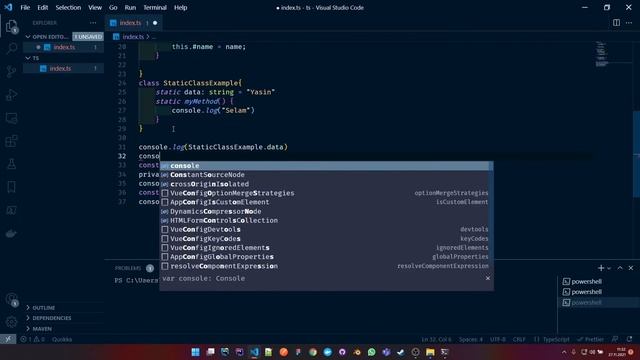The image size is (640, 360).
Task: Open the Search view in activity bar
Action: (x=11, y=48)
